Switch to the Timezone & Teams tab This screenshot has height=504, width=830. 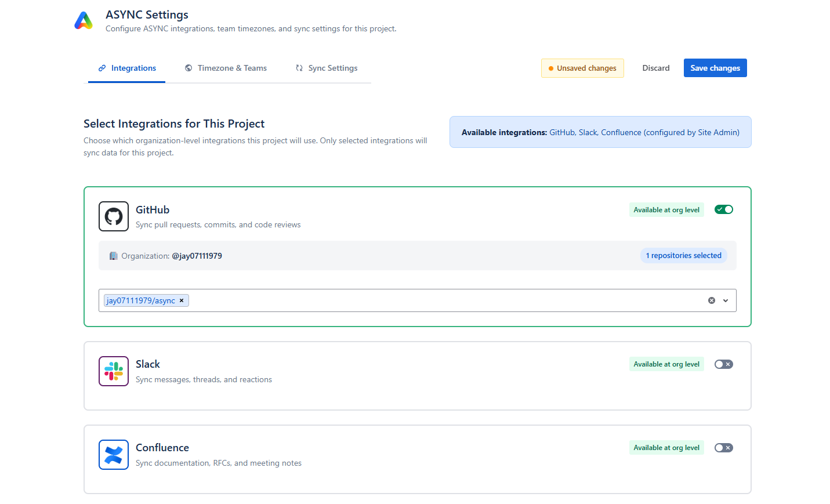pyautogui.click(x=232, y=68)
